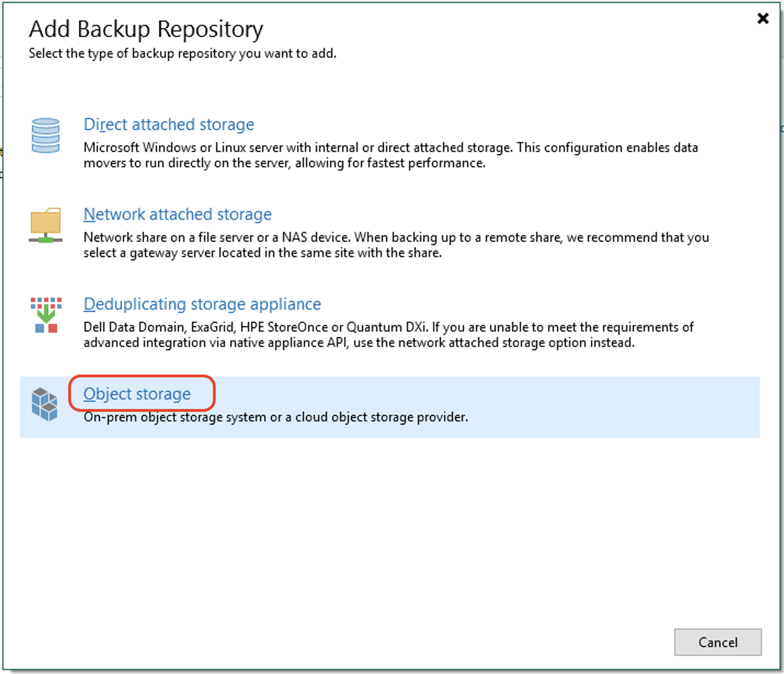
Task: Cancel the Add Backup Repository dialog
Action: (718, 642)
